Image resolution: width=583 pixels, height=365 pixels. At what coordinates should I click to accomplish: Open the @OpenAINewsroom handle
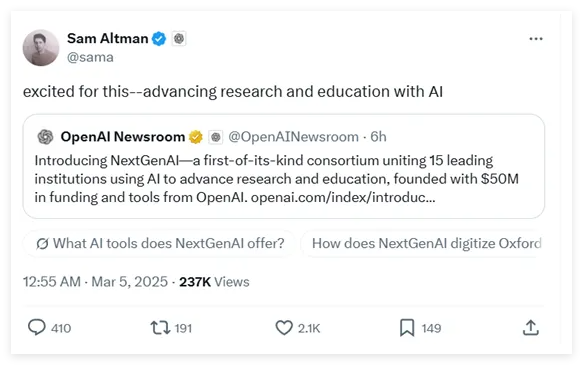293,137
